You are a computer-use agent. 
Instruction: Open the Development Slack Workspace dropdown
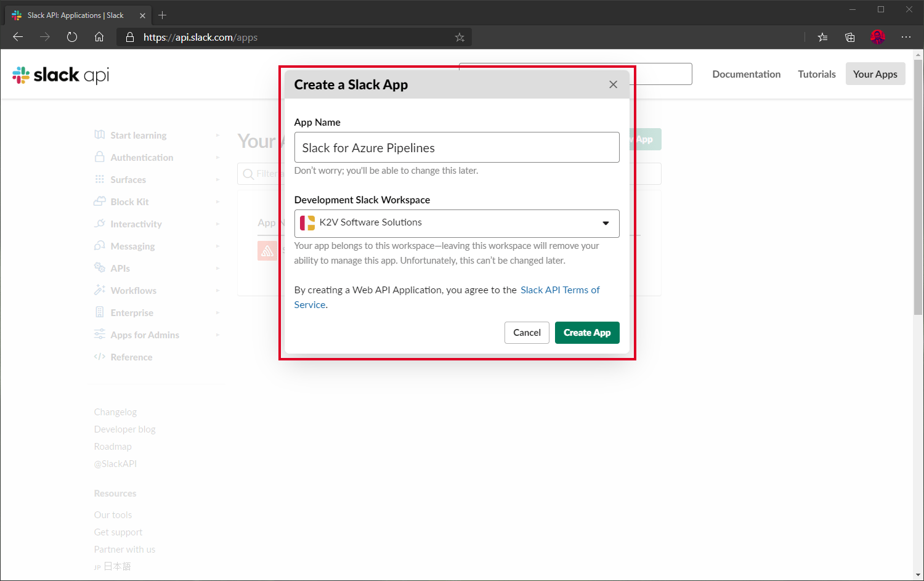456,223
